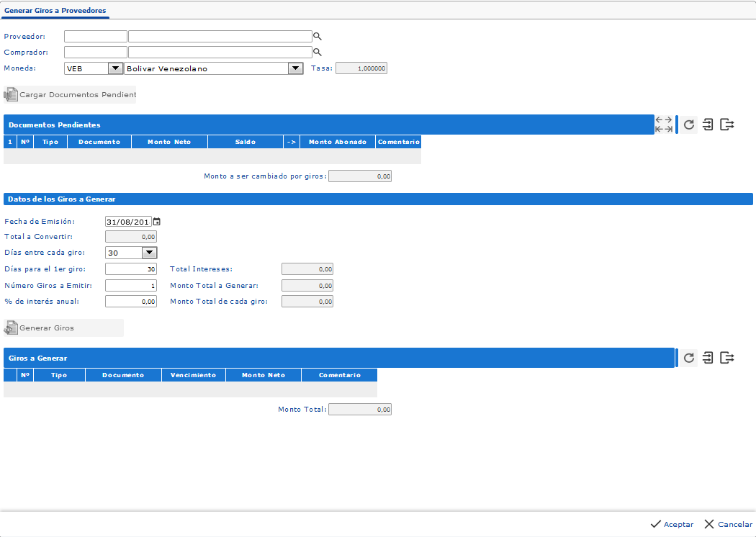The height and width of the screenshot is (537, 756).
Task: Click the Comprador code input field
Action: 96,52
